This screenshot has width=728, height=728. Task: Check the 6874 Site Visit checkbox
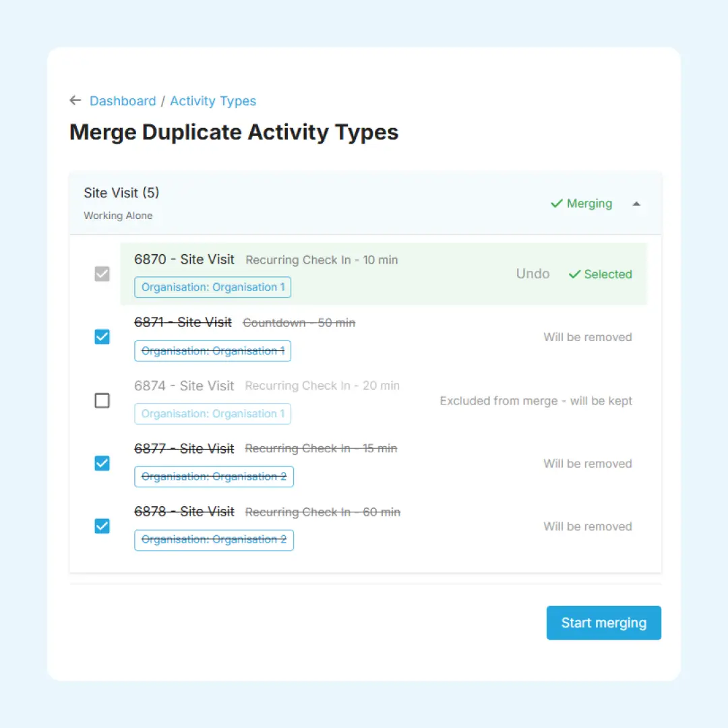102,400
